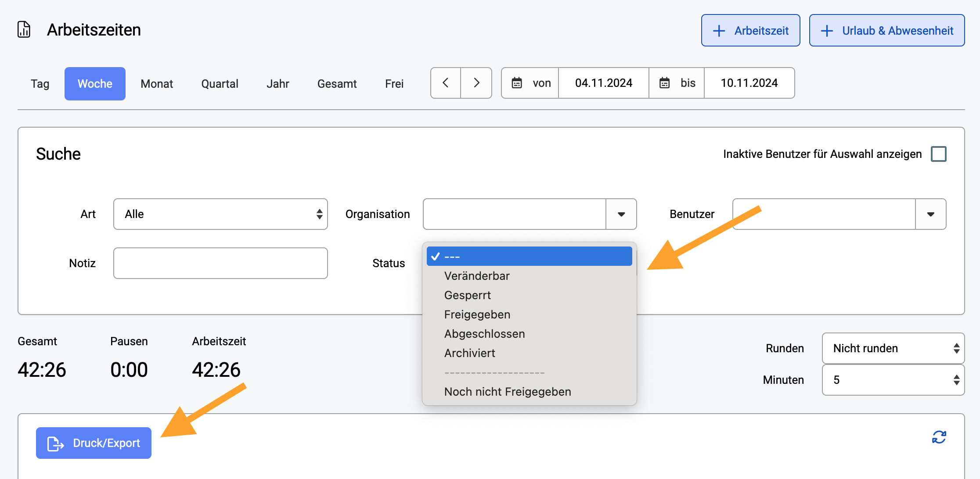Refresh the list with the reload icon
The height and width of the screenshot is (479, 980).
pos(939,437)
